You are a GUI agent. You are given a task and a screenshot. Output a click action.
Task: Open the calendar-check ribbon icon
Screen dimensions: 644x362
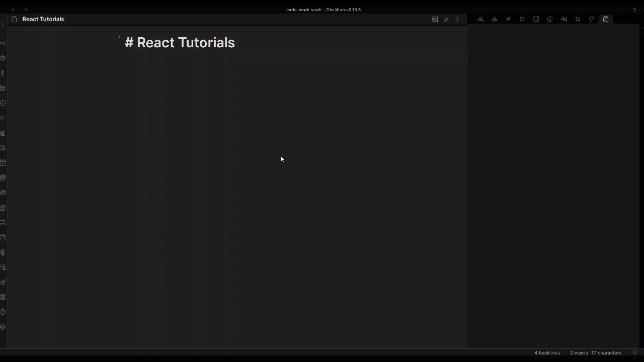click(3, 163)
